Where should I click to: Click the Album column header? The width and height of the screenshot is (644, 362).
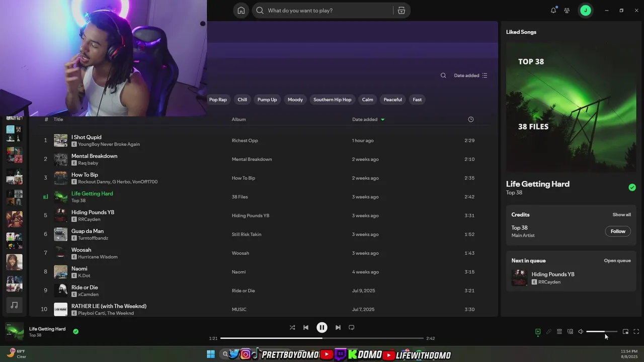pos(238,120)
